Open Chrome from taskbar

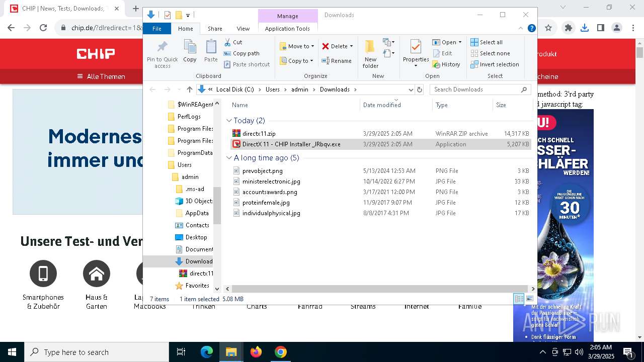tap(281, 352)
